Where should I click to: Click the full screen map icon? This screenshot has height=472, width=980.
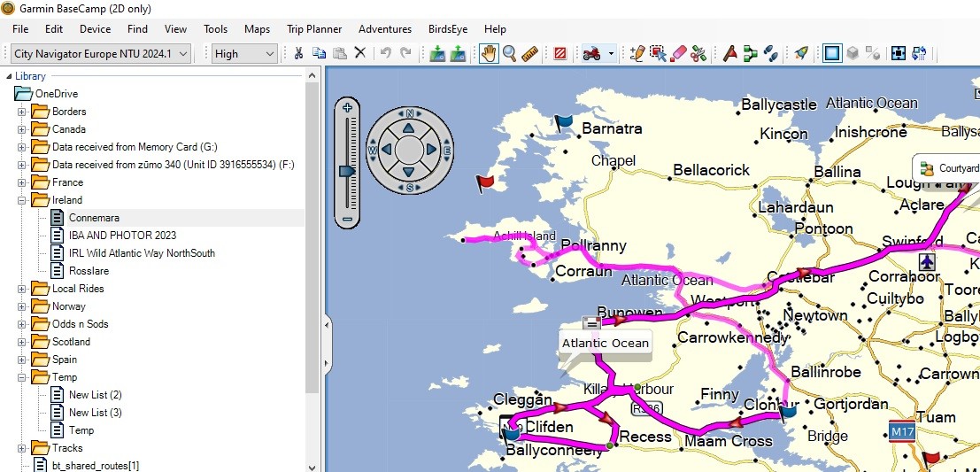(899, 54)
